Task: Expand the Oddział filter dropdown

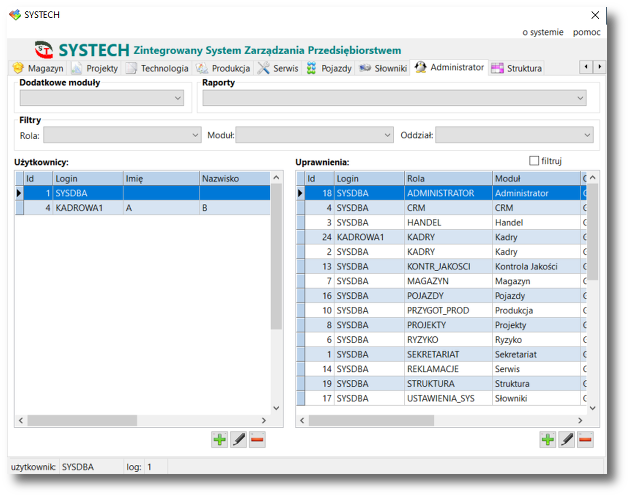Action: [x=514, y=135]
